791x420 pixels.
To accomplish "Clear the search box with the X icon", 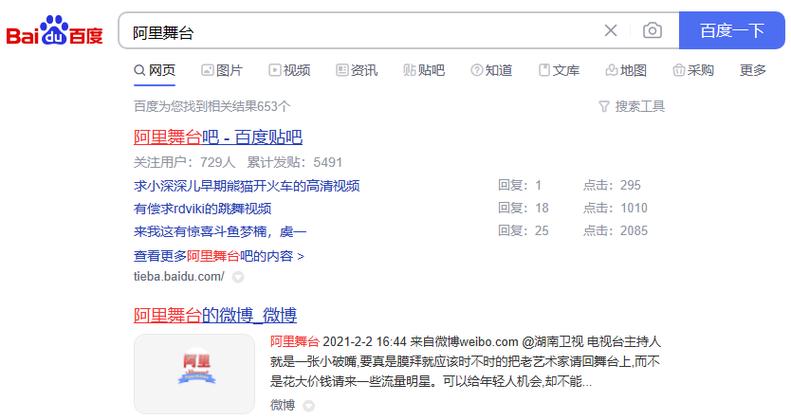I will click(x=610, y=31).
